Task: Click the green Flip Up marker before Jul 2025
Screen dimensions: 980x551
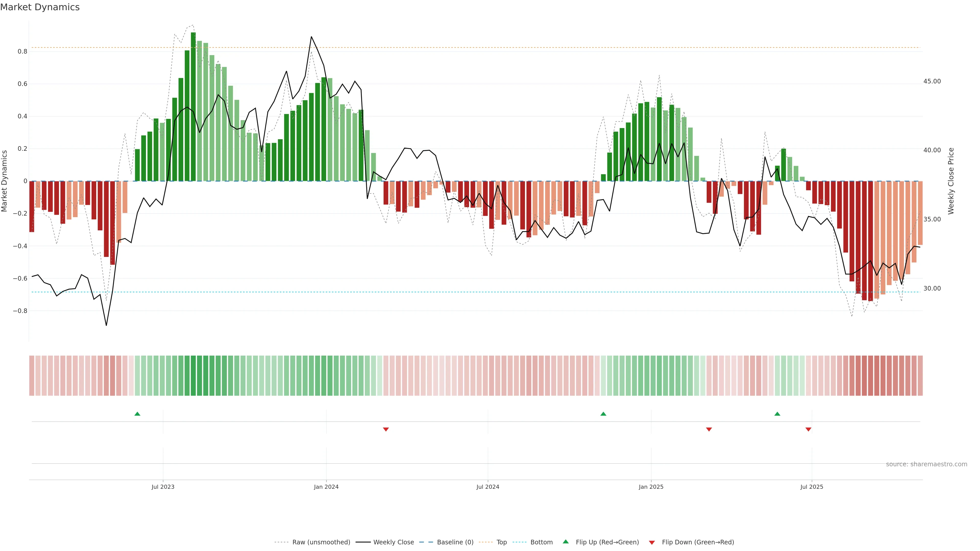Action: [777, 414]
